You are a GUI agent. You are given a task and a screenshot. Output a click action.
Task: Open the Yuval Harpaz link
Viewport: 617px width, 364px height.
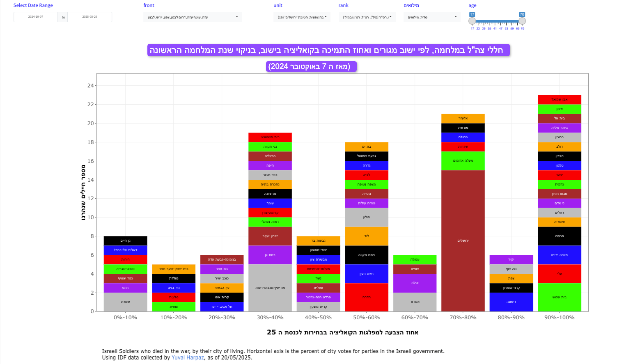[188, 357]
